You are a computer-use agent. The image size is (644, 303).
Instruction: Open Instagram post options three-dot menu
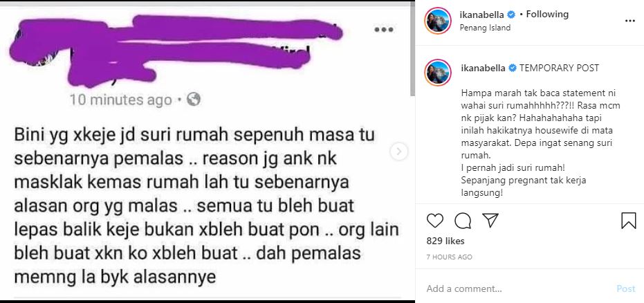tap(630, 21)
